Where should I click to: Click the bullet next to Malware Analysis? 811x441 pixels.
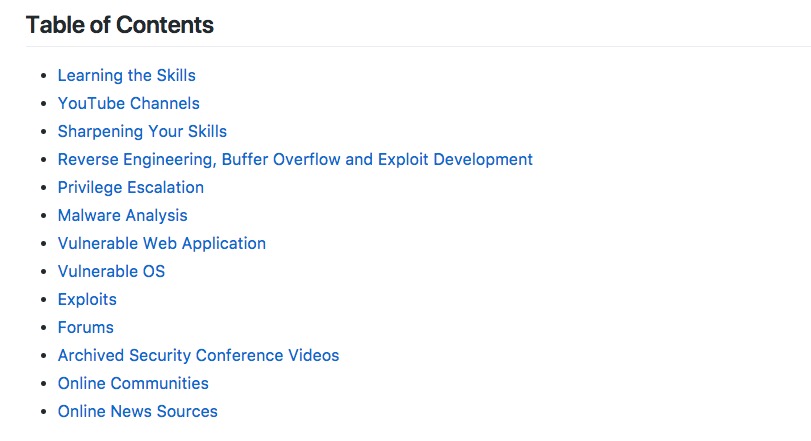(43, 216)
